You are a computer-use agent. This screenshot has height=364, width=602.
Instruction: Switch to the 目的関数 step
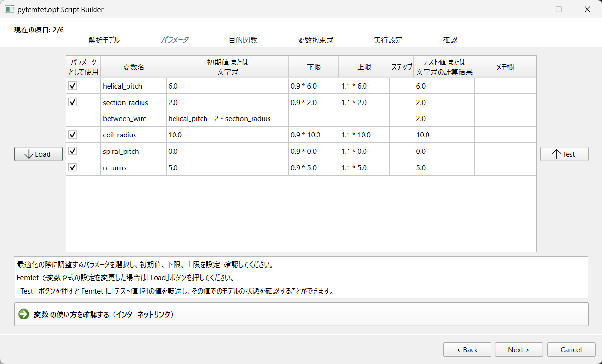(x=243, y=40)
